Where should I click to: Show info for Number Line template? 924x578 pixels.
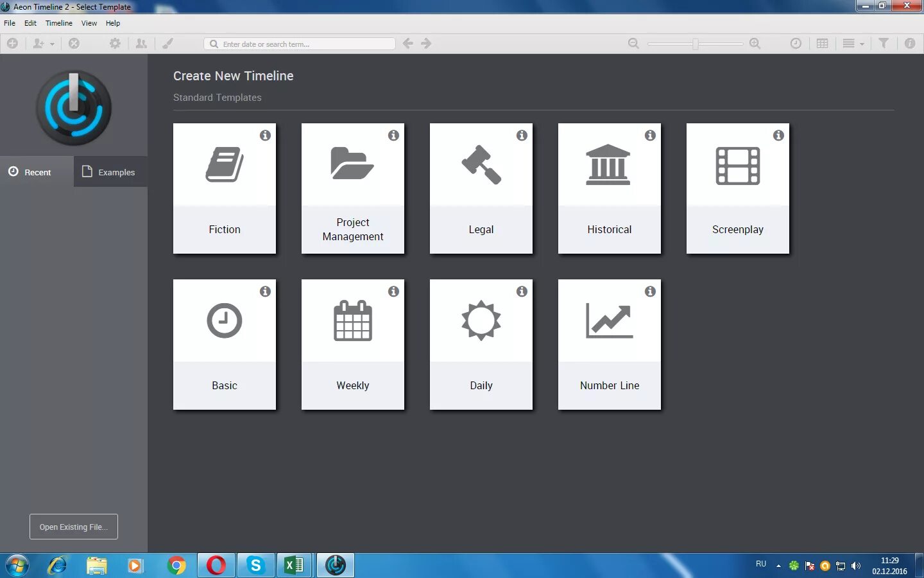[x=650, y=292]
